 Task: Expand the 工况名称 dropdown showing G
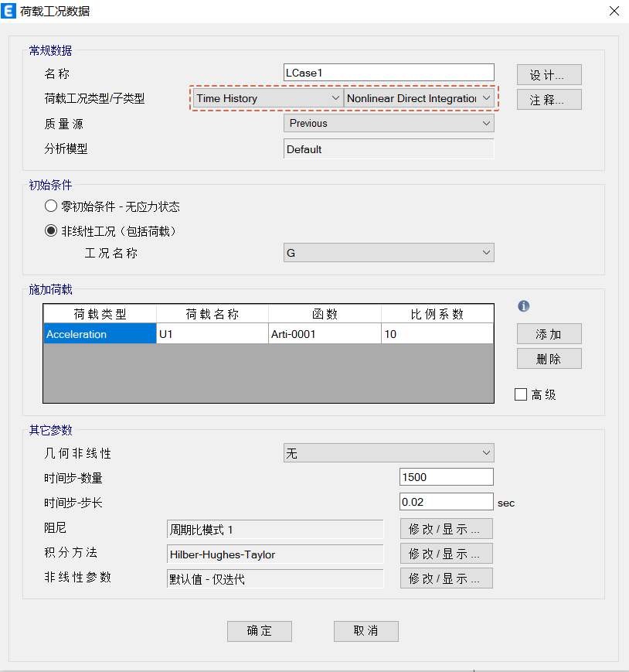click(389, 253)
